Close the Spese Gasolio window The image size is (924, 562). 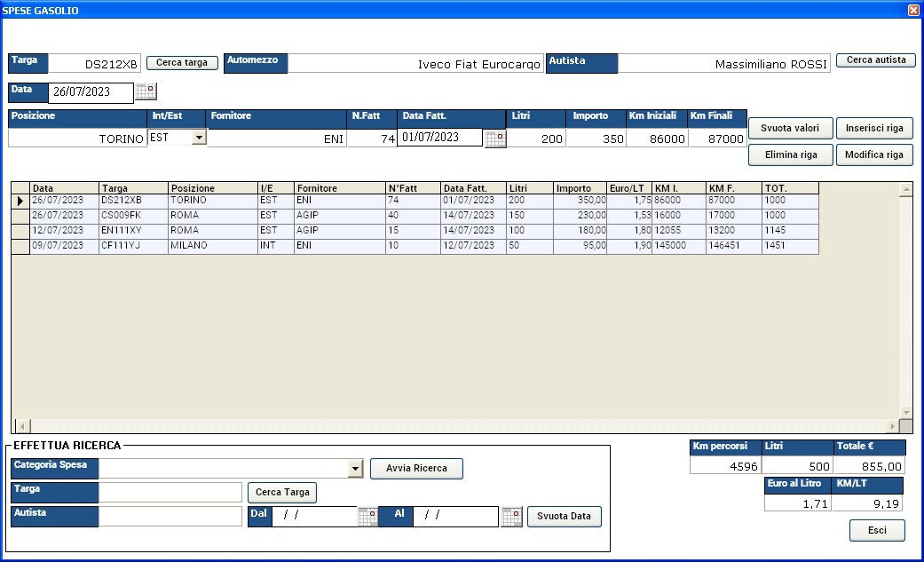[913, 11]
